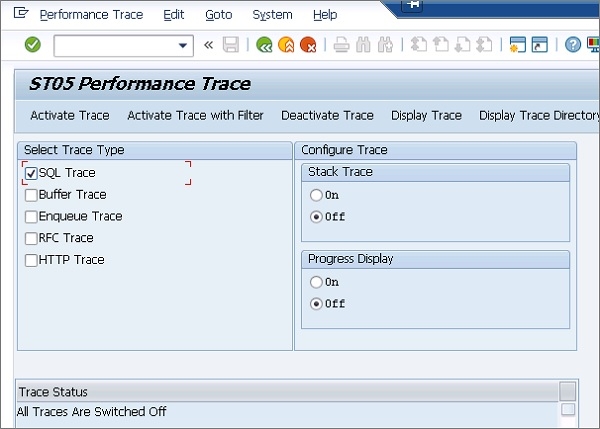Click the small button beside Traces Switched Off
Image resolution: width=600 pixels, height=429 pixels.
point(567,409)
